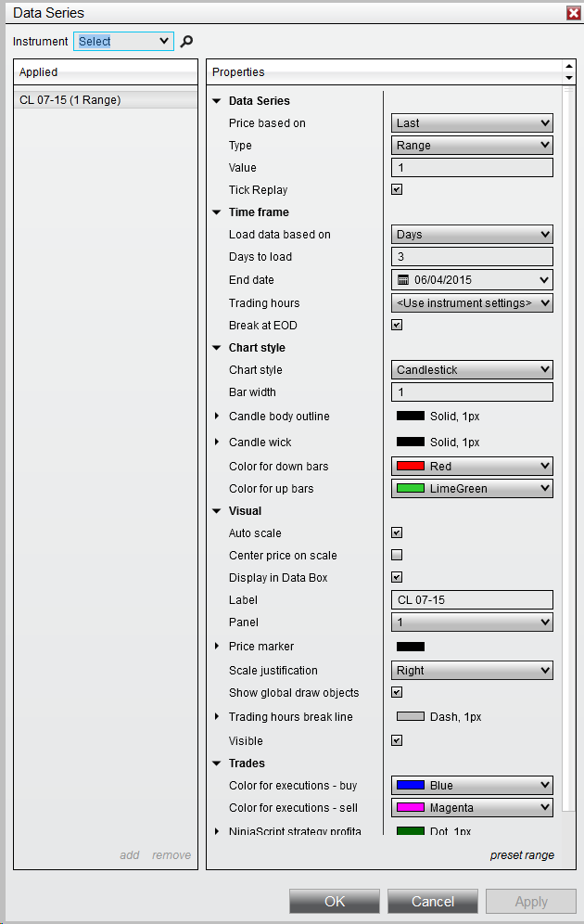The width and height of the screenshot is (584, 924).
Task: Open the Price based on dropdown
Action: 472,123
